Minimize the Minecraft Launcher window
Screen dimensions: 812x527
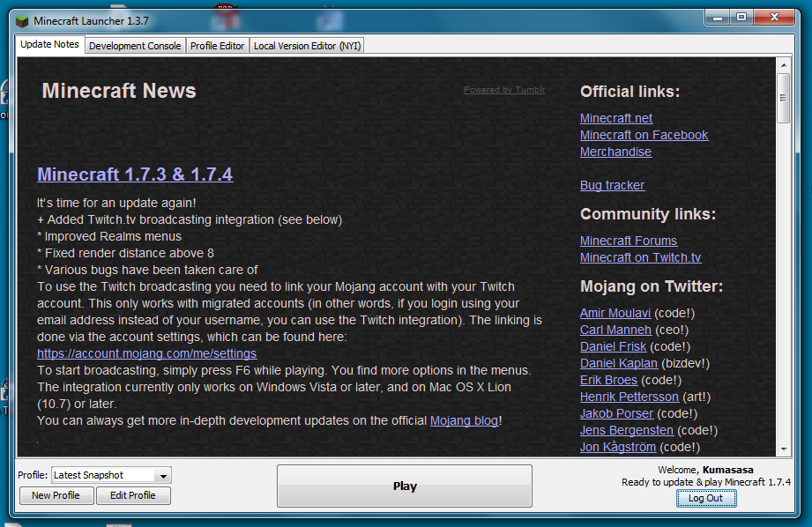(x=718, y=18)
